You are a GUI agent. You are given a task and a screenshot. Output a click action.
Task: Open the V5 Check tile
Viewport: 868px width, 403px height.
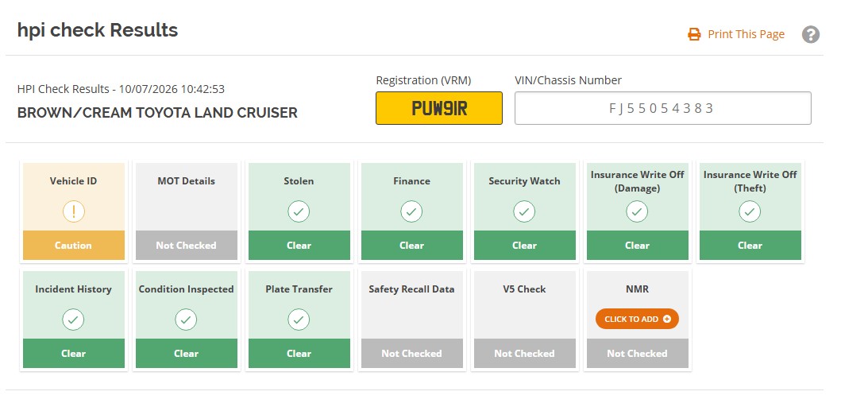(524, 320)
